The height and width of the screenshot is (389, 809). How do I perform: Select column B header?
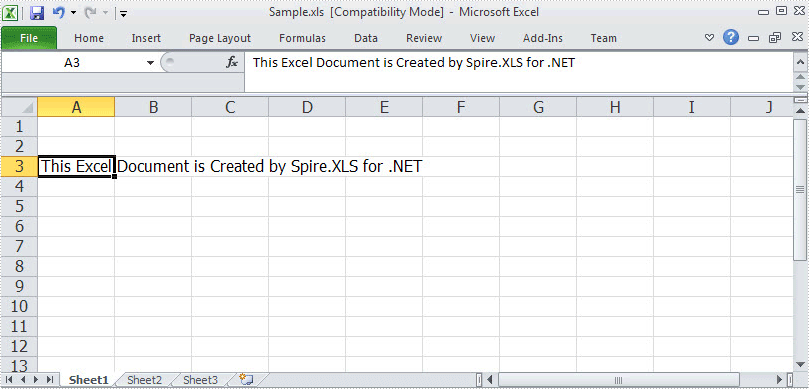pos(153,107)
